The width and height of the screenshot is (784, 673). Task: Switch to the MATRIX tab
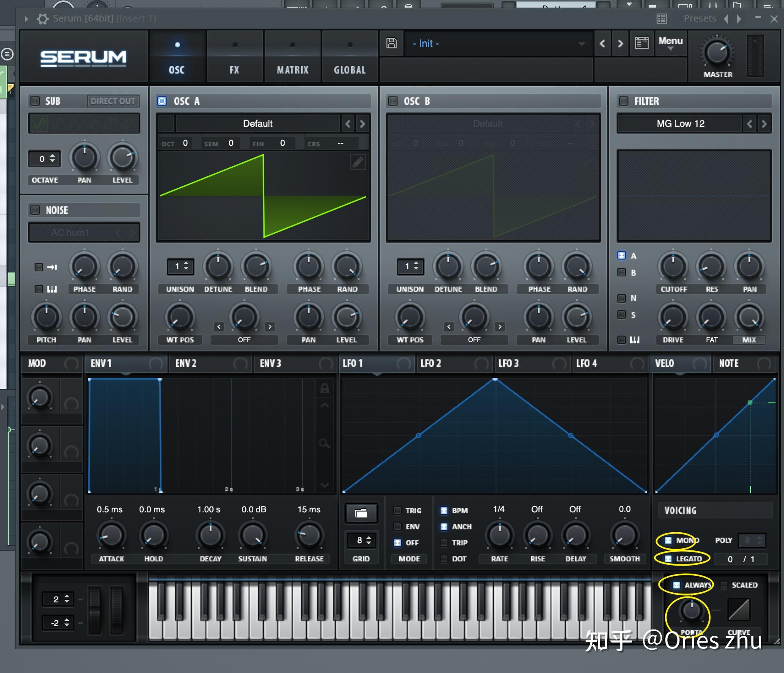point(292,57)
